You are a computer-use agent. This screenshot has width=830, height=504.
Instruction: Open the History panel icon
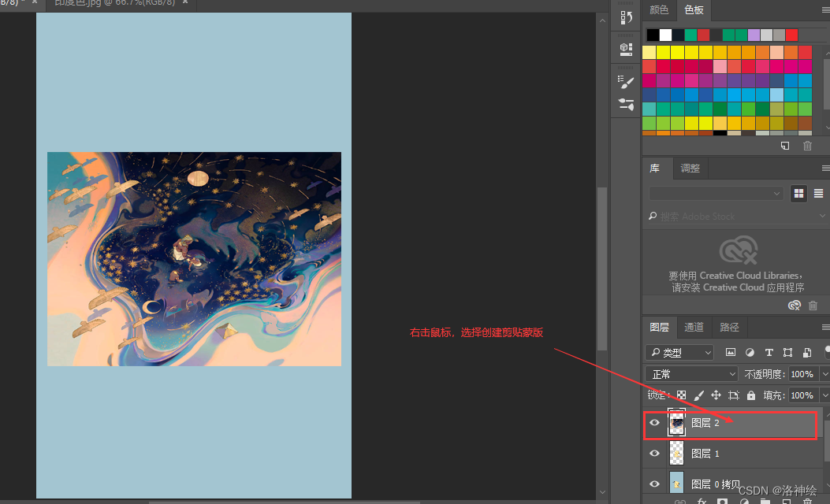(626, 17)
